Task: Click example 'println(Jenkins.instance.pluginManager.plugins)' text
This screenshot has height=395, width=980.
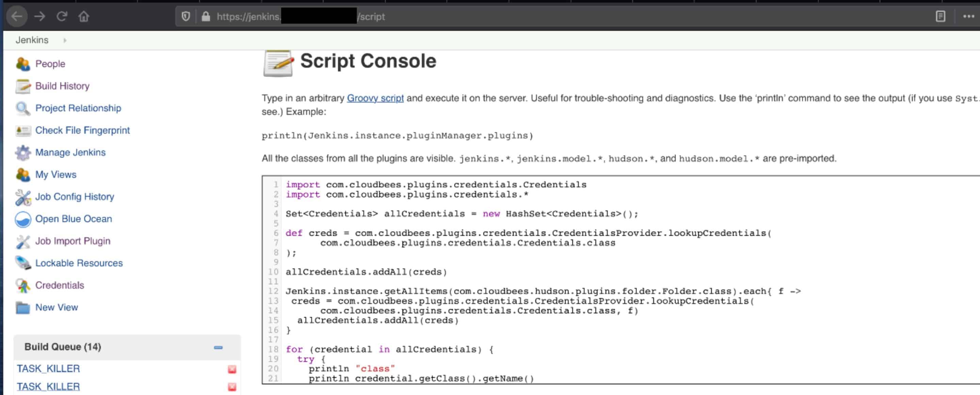Action: coord(397,136)
